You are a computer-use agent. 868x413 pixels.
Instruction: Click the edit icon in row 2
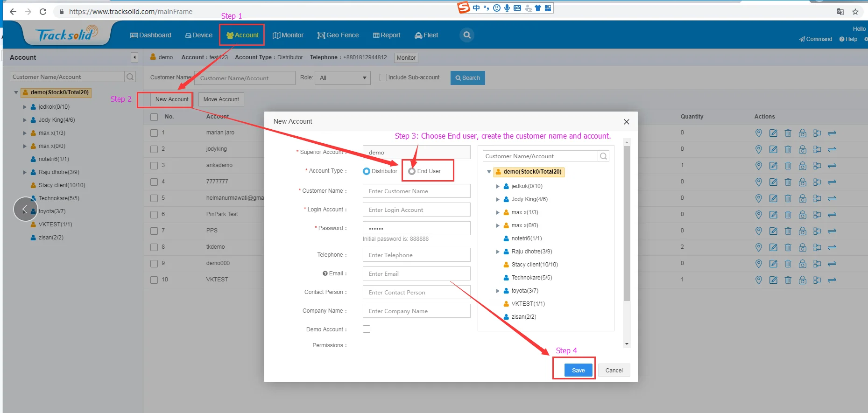pos(773,149)
